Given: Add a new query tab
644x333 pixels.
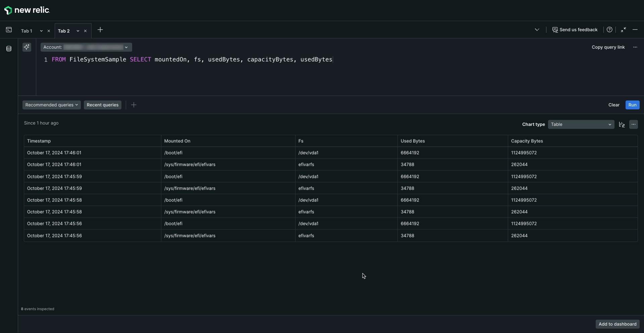Looking at the screenshot, I should [x=100, y=30].
